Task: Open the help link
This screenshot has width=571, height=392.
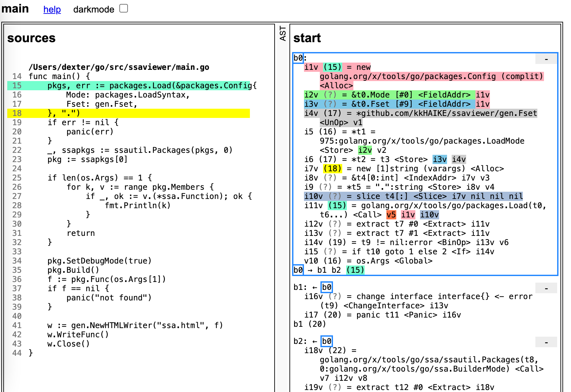Action: point(52,9)
